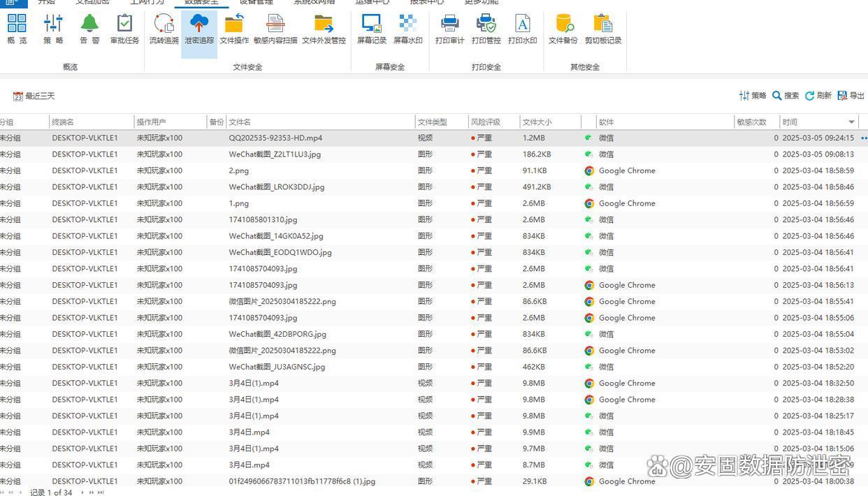Click the 文件外发管控 icon
The height and width of the screenshot is (496, 868).
[324, 29]
